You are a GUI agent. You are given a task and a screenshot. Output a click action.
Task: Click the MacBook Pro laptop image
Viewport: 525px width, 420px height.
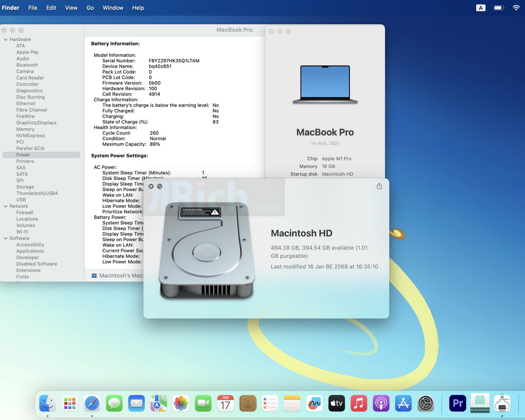click(325, 85)
